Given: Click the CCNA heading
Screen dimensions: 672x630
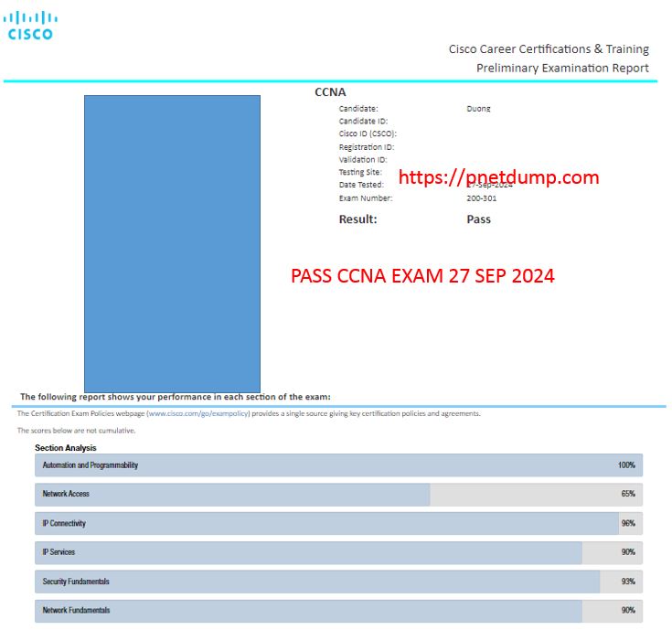Looking at the screenshot, I should pyautogui.click(x=330, y=92).
